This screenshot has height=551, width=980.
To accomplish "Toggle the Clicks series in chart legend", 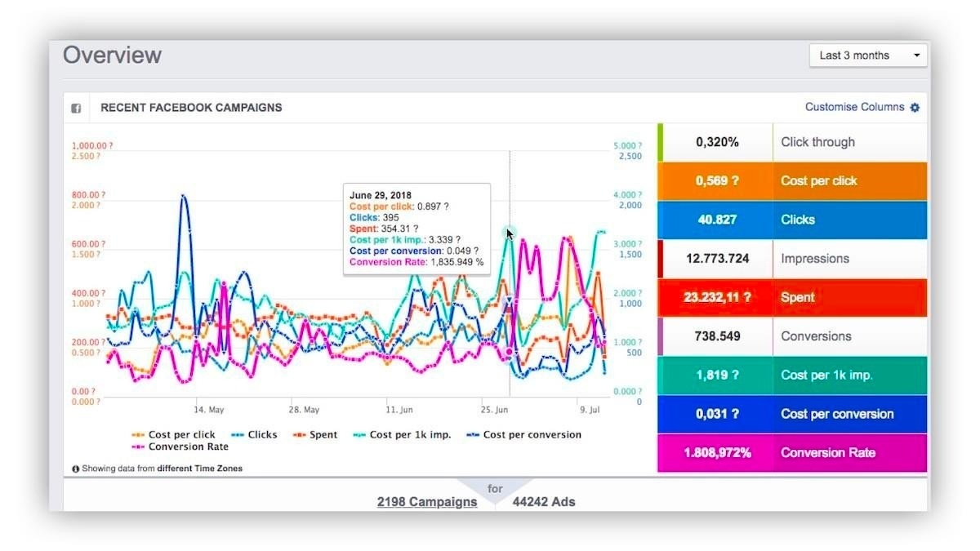I will [x=254, y=435].
